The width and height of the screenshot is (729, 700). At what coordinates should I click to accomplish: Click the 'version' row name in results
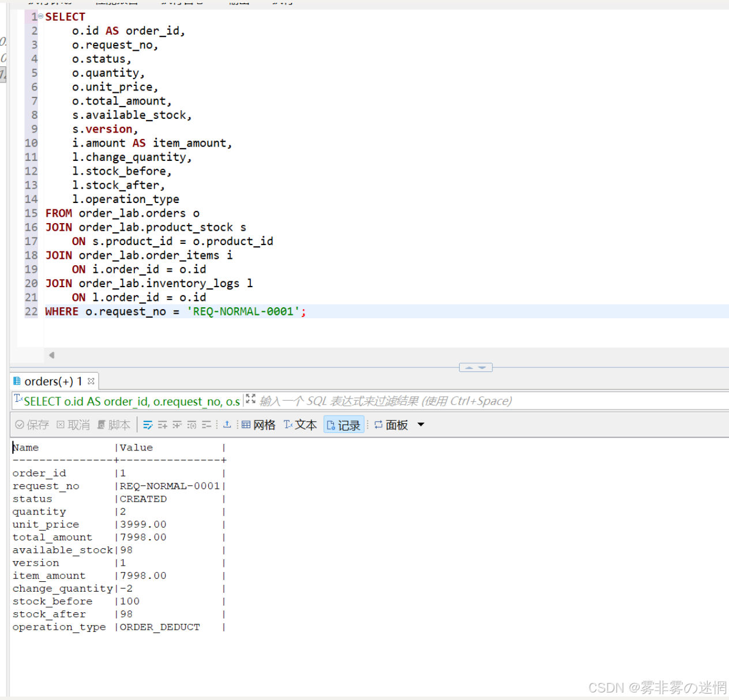(36, 563)
